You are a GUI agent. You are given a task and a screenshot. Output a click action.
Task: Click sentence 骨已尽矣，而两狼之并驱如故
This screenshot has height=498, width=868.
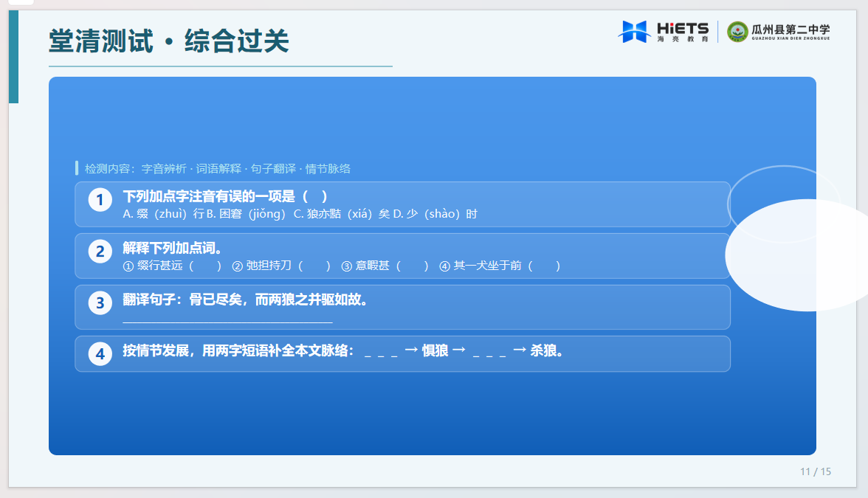[278, 300]
